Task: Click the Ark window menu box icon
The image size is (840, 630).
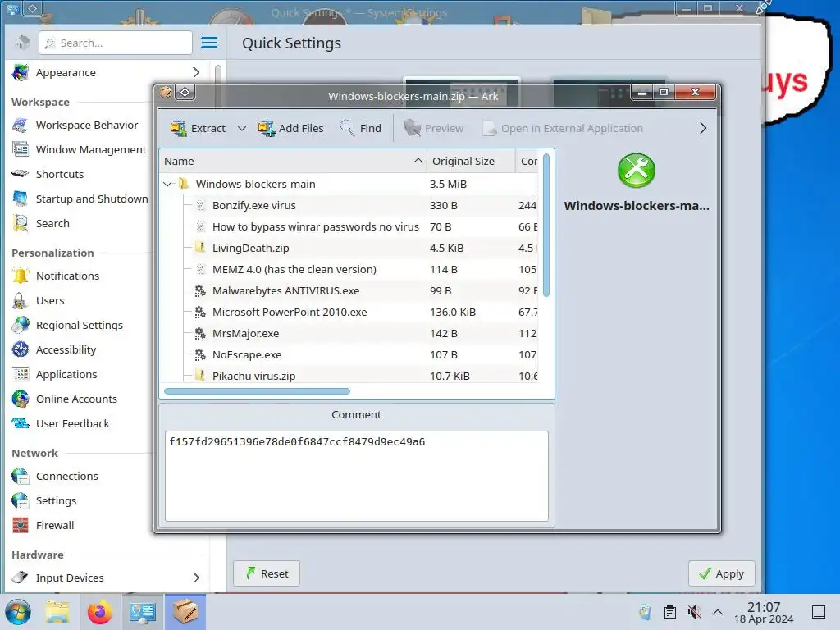Action: point(166,93)
